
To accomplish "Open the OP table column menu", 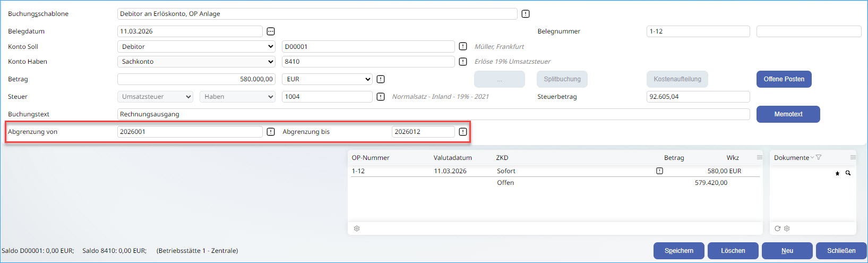I will pos(759,158).
